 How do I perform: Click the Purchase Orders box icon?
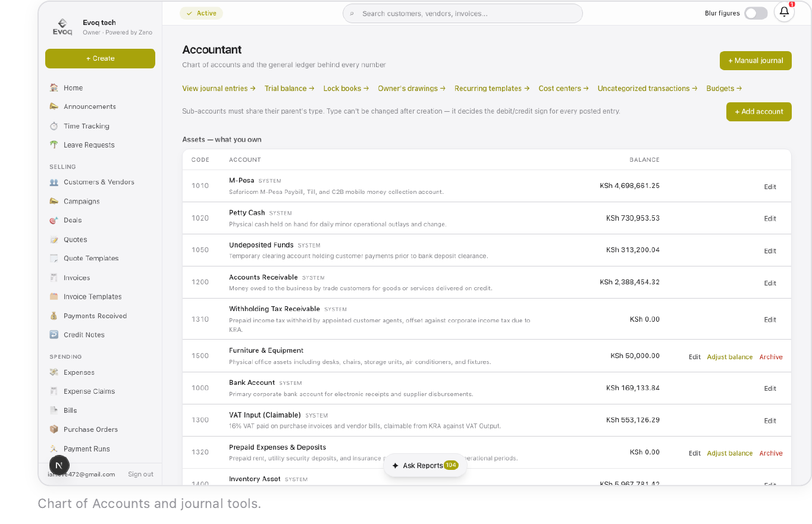coord(54,429)
